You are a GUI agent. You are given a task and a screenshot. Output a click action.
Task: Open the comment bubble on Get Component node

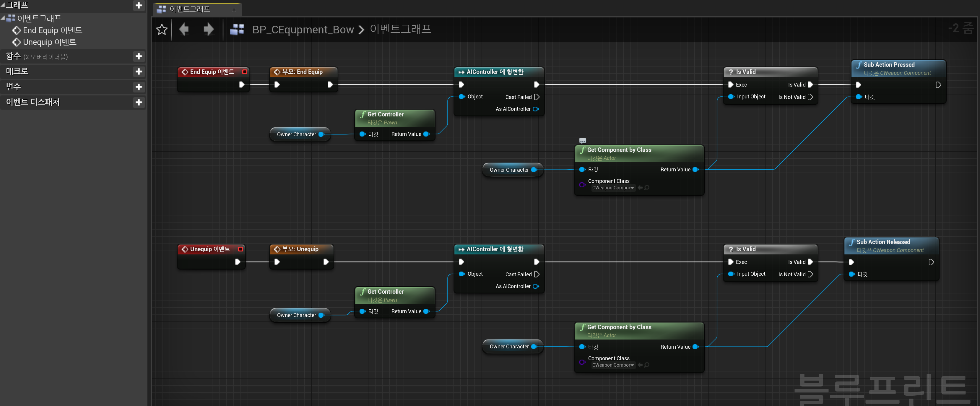[x=582, y=140]
